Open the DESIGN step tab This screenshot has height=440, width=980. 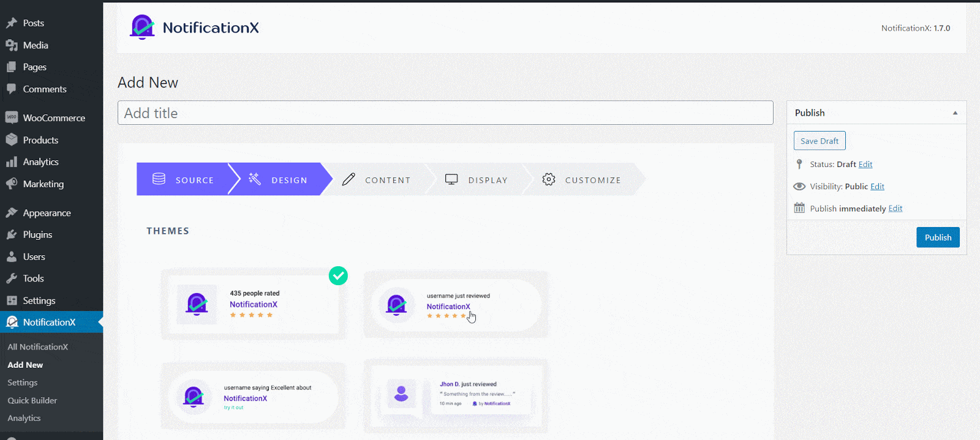point(279,179)
